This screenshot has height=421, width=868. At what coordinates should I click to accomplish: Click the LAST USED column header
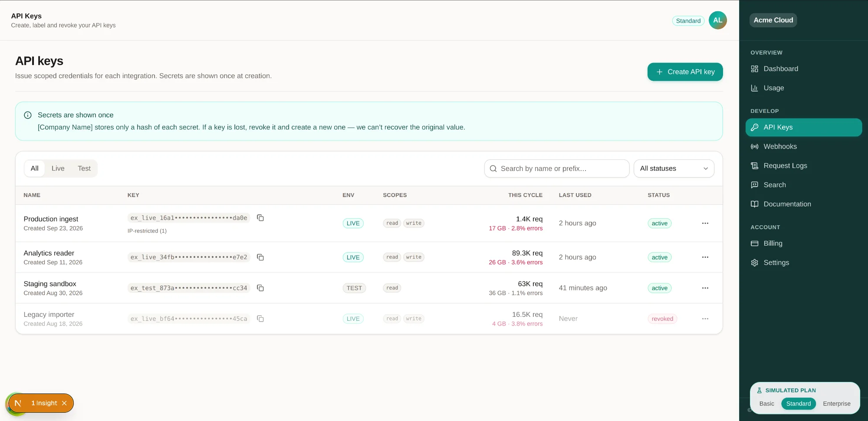click(575, 195)
